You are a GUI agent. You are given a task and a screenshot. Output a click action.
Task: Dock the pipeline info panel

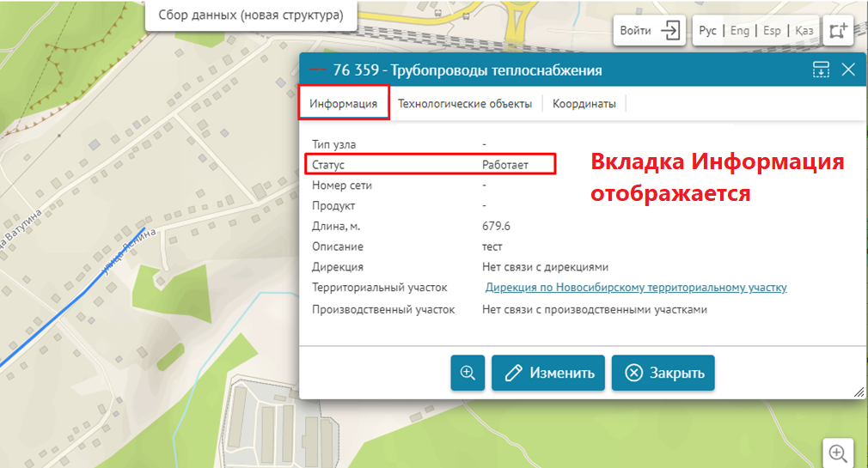click(x=821, y=70)
